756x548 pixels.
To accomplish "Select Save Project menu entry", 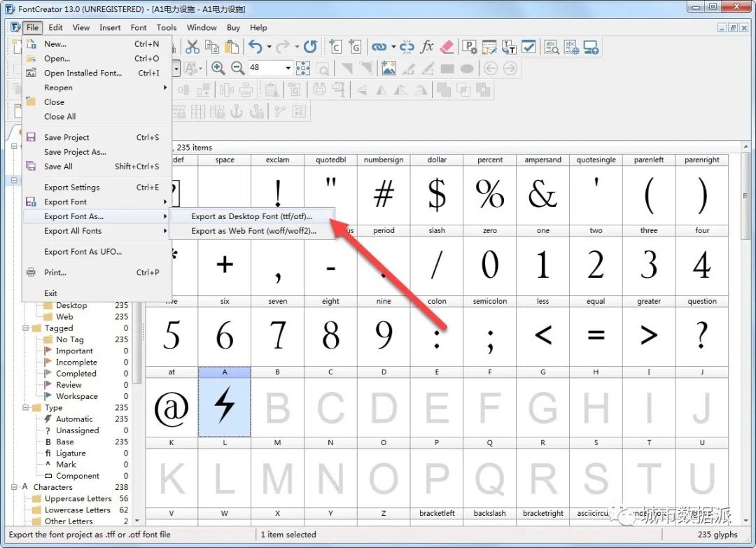I will coord(97,137).
